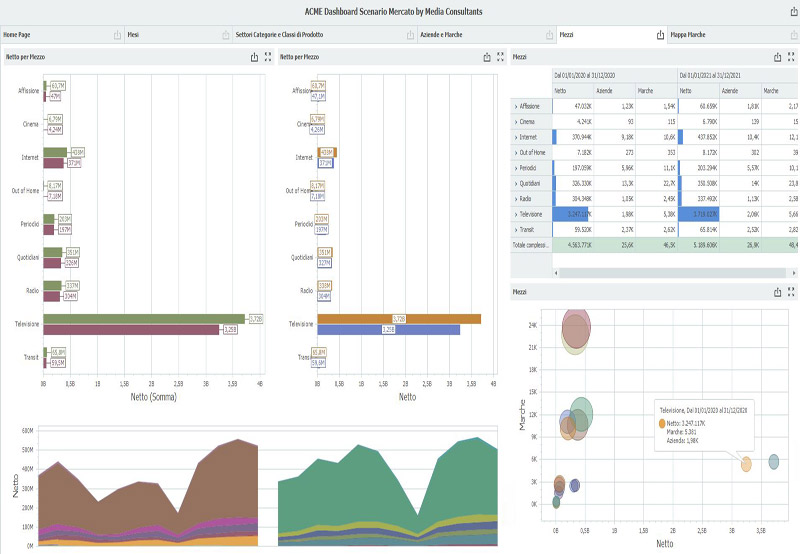
Task: Select the orange Televisione 2020 bubble in the scatter chart
Action: point(746,464)
